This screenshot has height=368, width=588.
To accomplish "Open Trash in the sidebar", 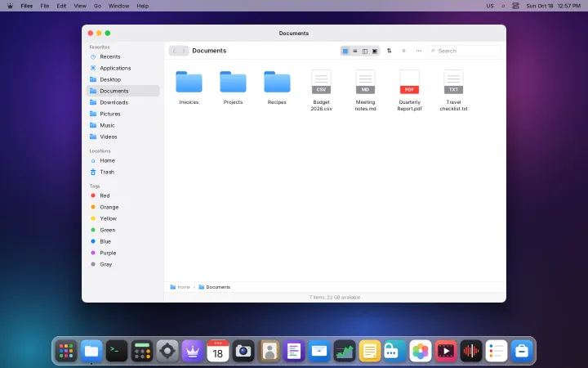I will tap(123, 172).
